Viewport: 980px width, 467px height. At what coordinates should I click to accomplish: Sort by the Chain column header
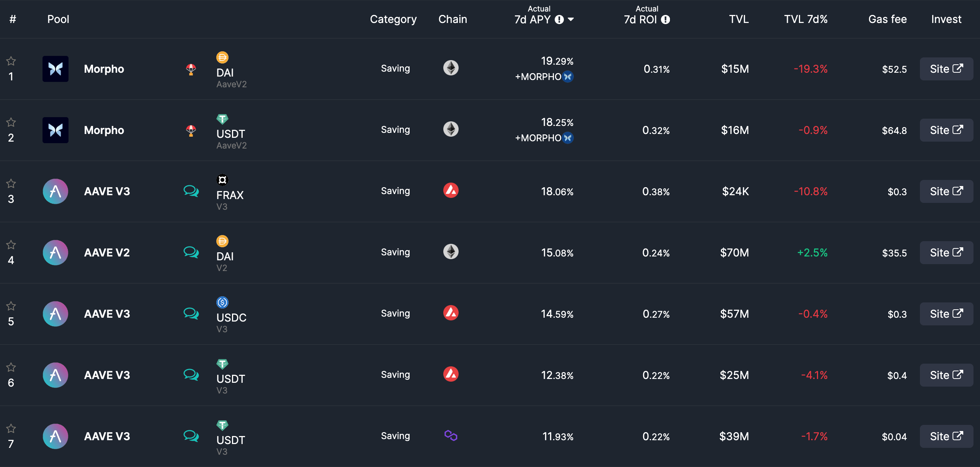tap(452, 19)
